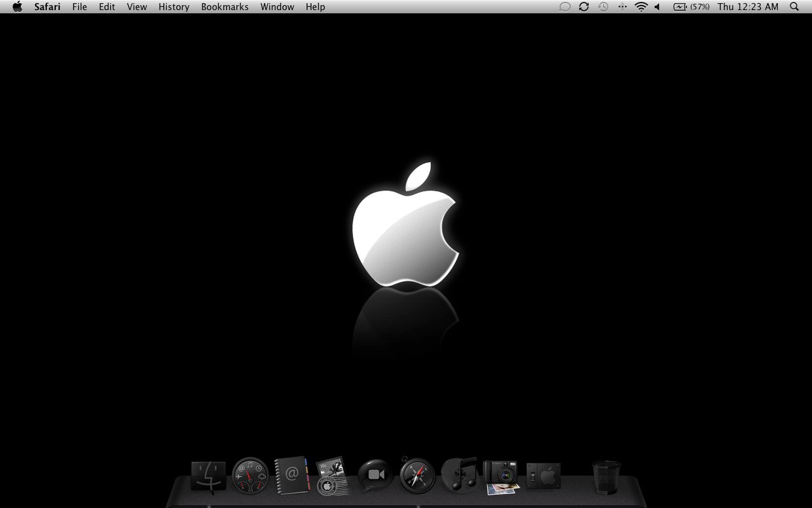Image resolution: width=812 pixels, height=508 pixels.
Task: Click the battery status icon
Action: 680,7
